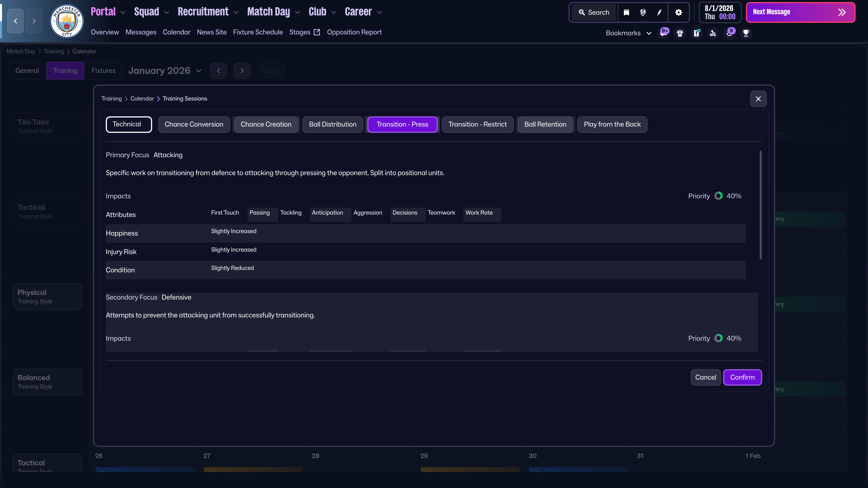Click the bookmark icon next to Search

pos(626,12)
